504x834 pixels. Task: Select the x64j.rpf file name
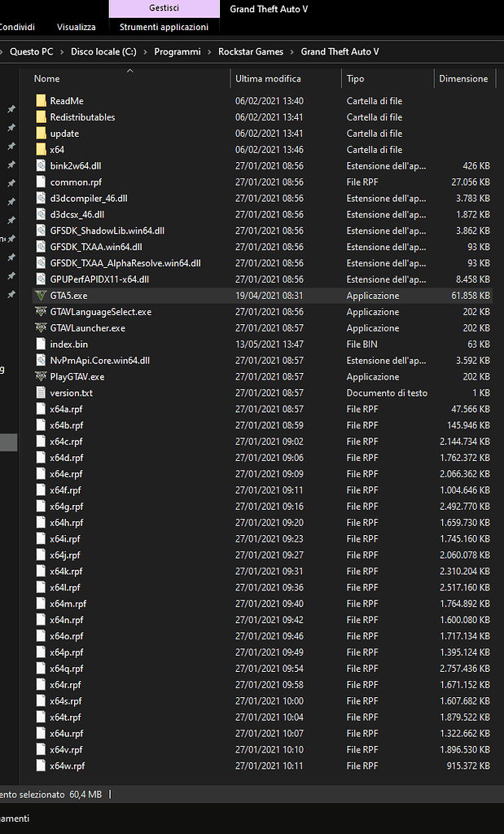[65, 555]
